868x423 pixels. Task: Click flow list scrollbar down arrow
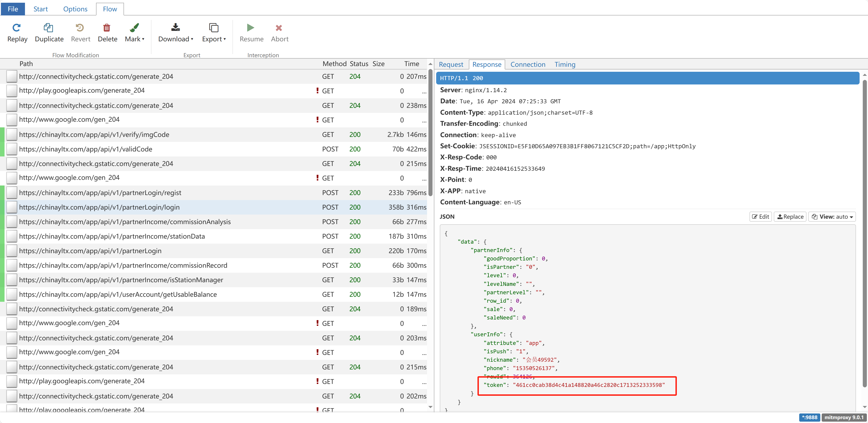tap(430, 407)
